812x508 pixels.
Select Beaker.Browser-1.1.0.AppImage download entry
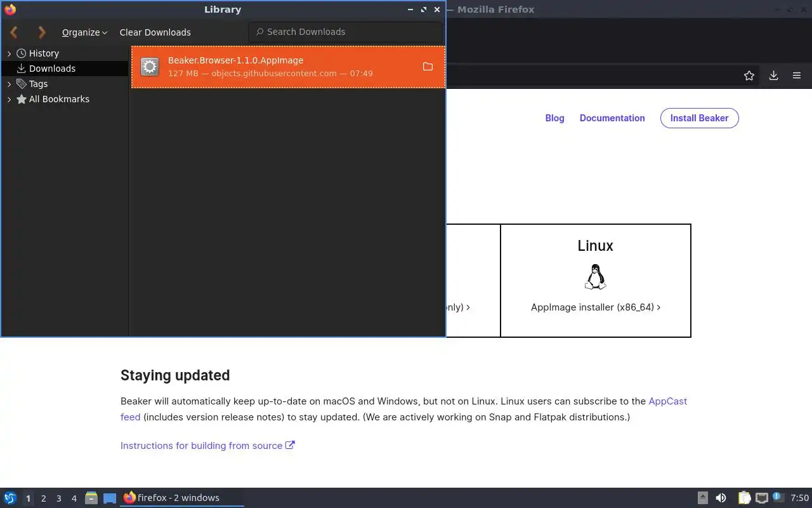[x=288, y=67]
